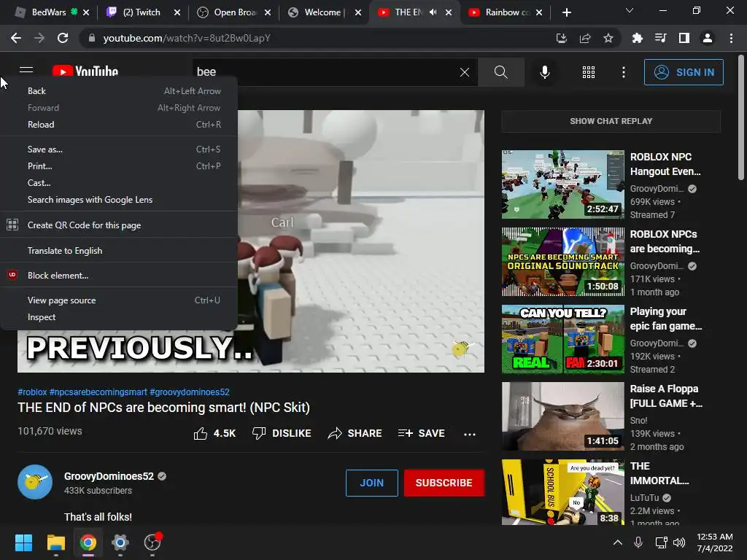Open the YouTube hamburger guide menu
This screenshot has width=747, height=560.
(26, 71)
